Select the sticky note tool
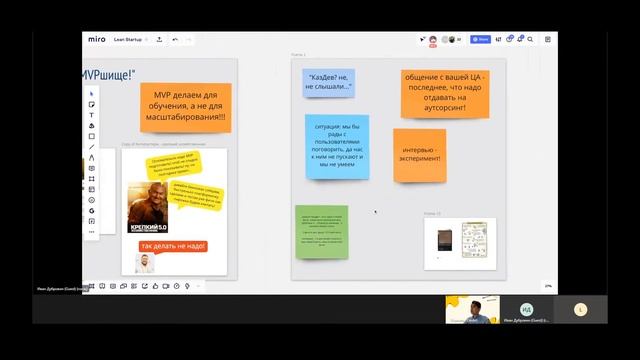The image size is (640, 360). tap(91, 104)
